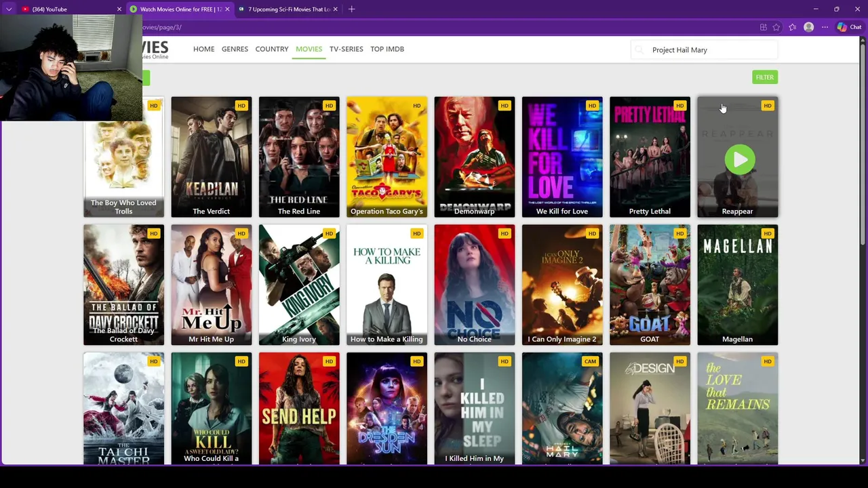868x488 pixels.
Task: Open the Magellan movie poster
Action: coord(738,285)
